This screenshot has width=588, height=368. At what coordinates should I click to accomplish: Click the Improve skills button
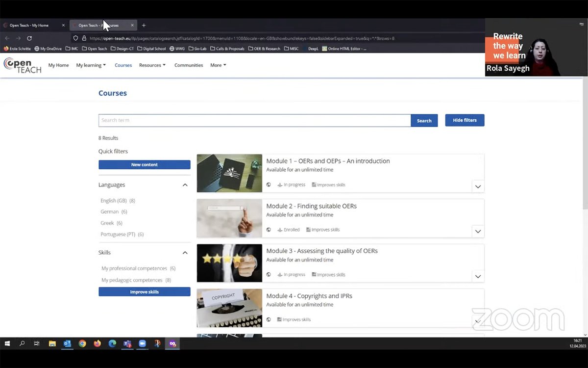click(x=145, y=292)
